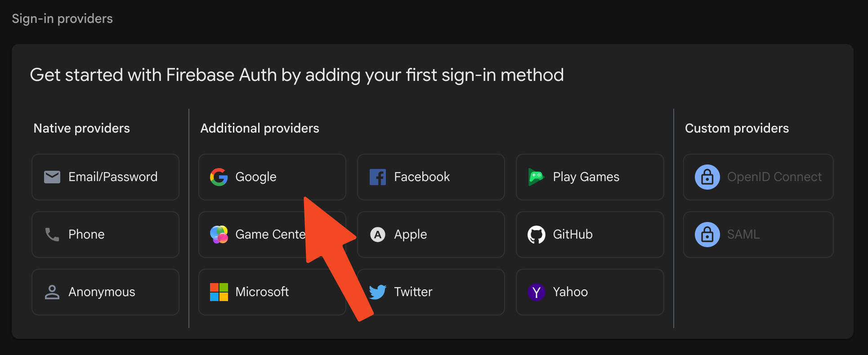868x355 pixels.
Task: Click the Yahoo purple Y icon
Action: pos(536,292)
